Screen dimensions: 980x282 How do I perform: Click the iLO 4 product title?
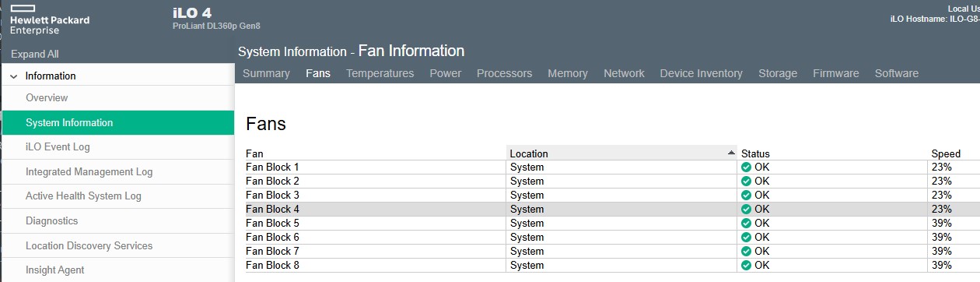[x=191, y=12]
